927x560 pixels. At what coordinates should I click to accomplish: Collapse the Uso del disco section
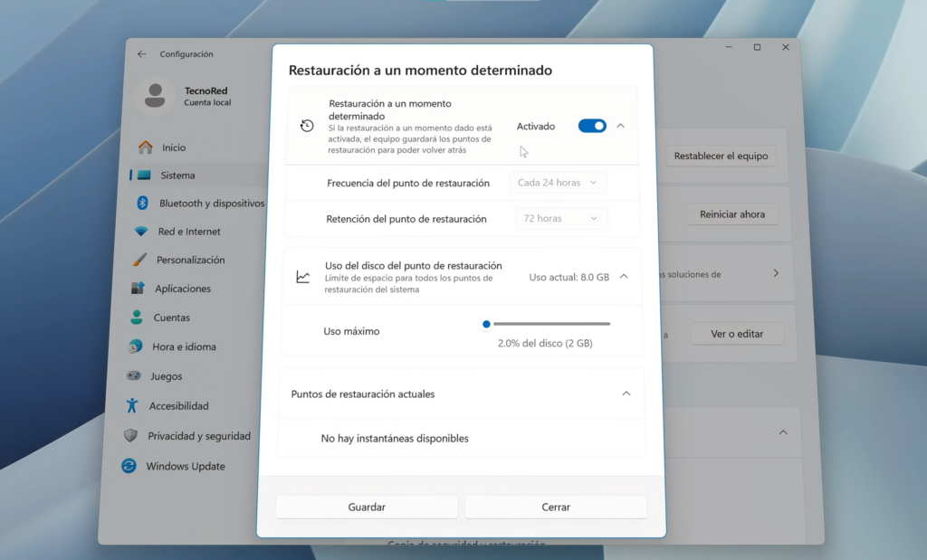click(624, 277)
